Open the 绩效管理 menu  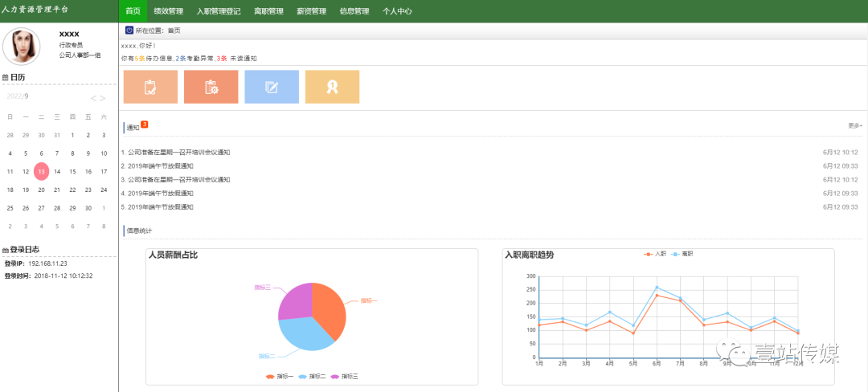tap(168, 11)
